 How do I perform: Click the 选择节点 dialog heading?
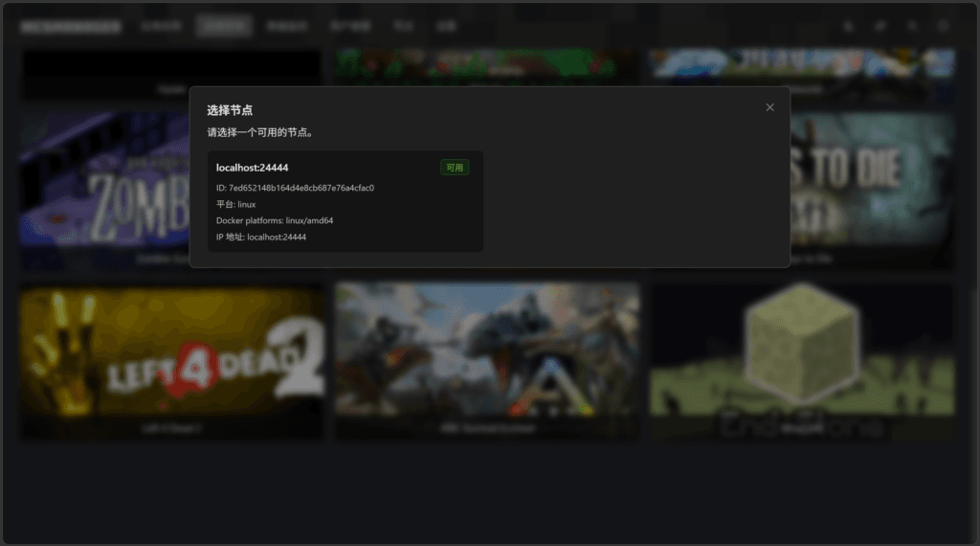click(x=230, y=110)
